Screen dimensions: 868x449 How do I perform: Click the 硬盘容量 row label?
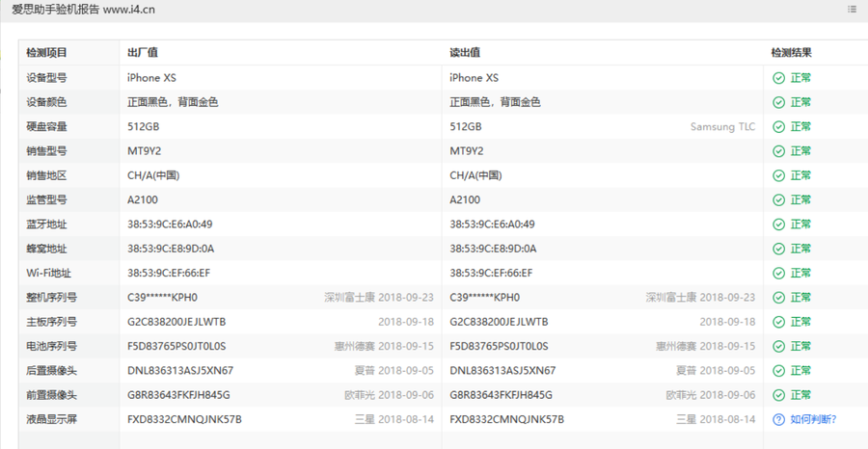46,126
